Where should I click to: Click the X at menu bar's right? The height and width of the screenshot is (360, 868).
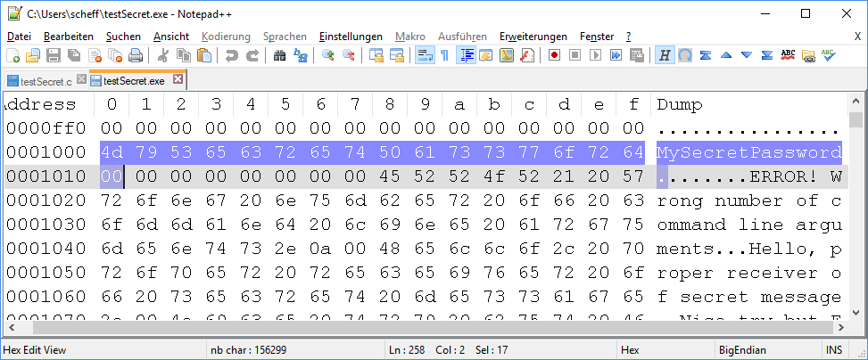857,37
